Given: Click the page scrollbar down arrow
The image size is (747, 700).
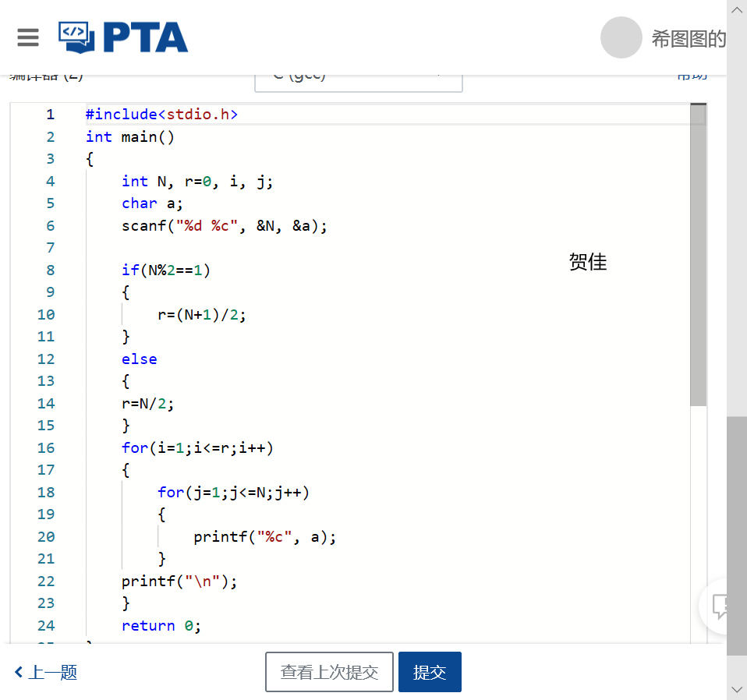Looking at the screenshot, I should [737, 689].
